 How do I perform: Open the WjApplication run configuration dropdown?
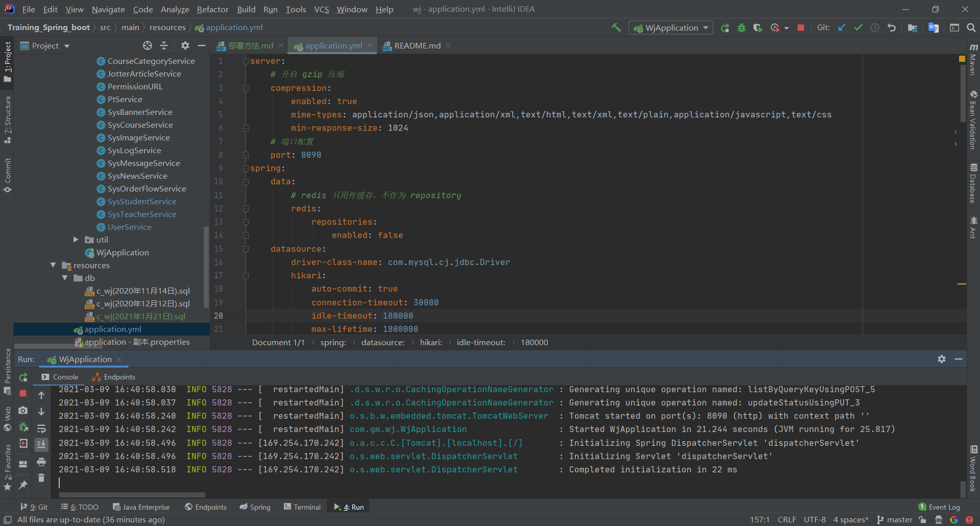[x=671, y=28]
